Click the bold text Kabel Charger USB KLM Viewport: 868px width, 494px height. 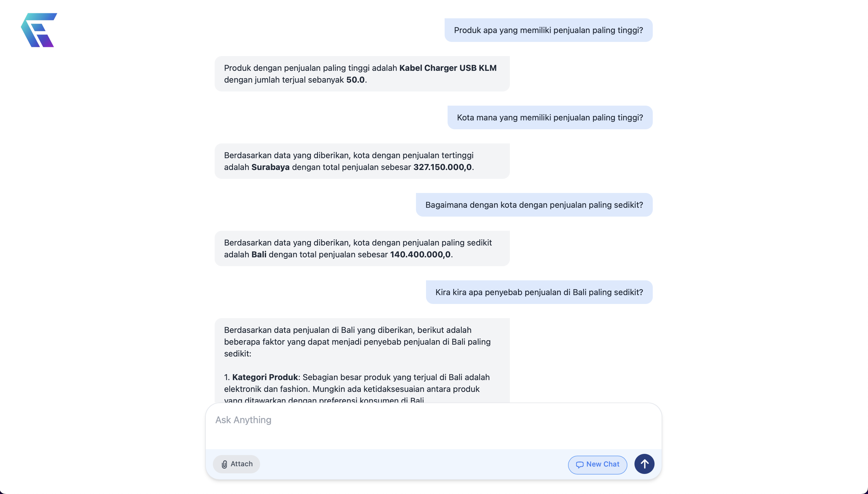pyautogui.click(x=448, y=68)
